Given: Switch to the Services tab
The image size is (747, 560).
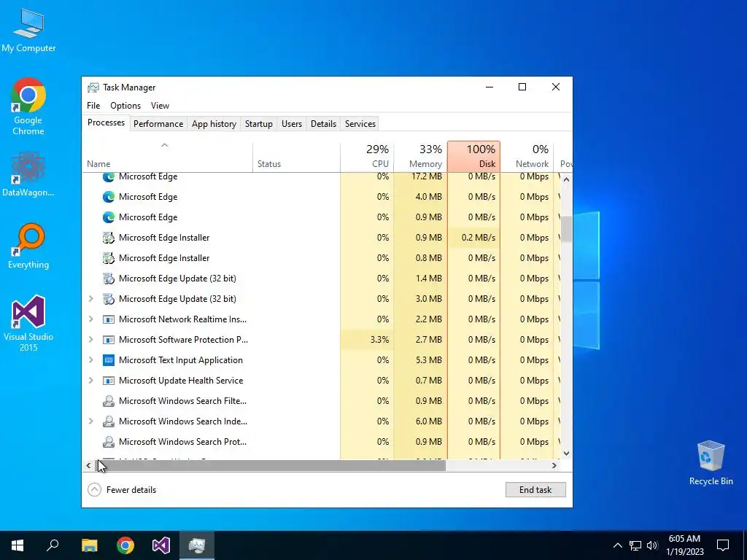Looking at the screenshot, I should coord(360,124).
